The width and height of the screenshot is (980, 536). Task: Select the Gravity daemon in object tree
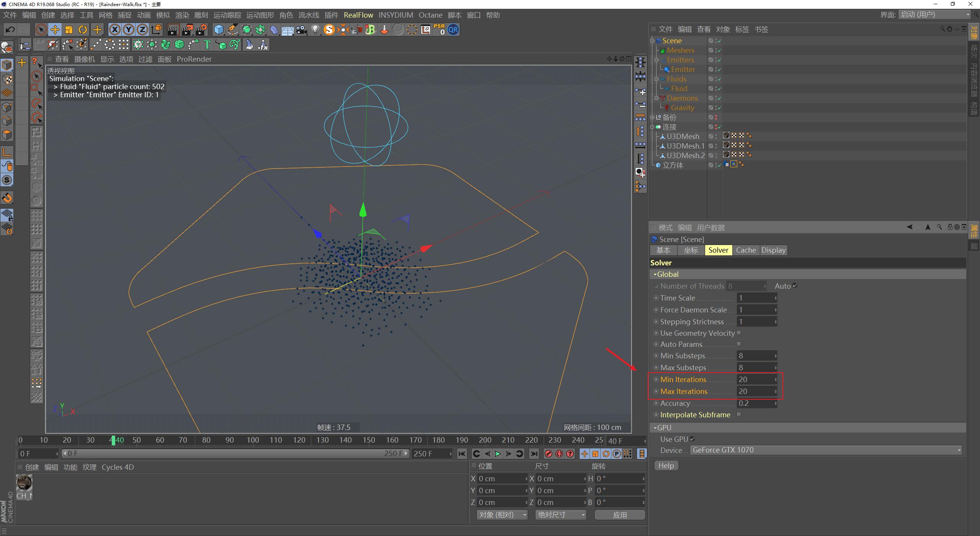click(682, 108)
